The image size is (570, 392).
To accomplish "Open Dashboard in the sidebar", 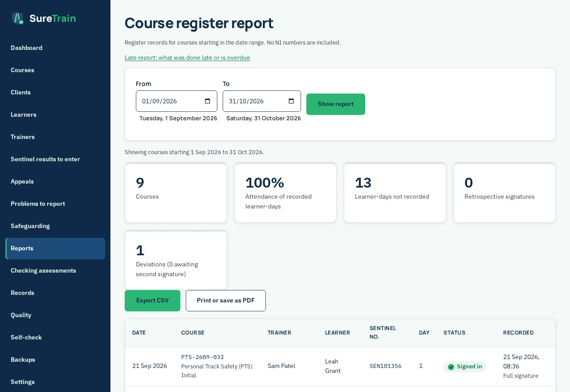I will click(55, 48).
